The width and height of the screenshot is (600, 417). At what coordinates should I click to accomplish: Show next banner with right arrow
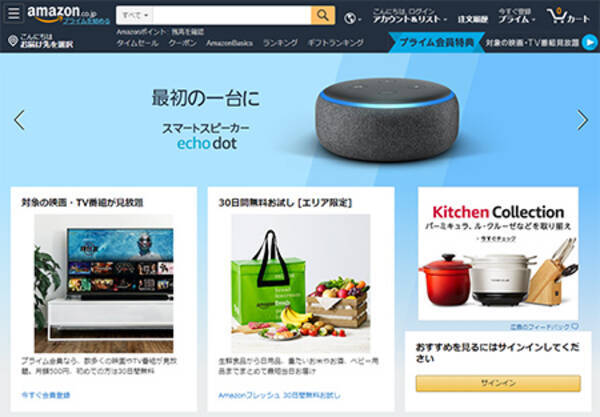click(x=582, y=120)
